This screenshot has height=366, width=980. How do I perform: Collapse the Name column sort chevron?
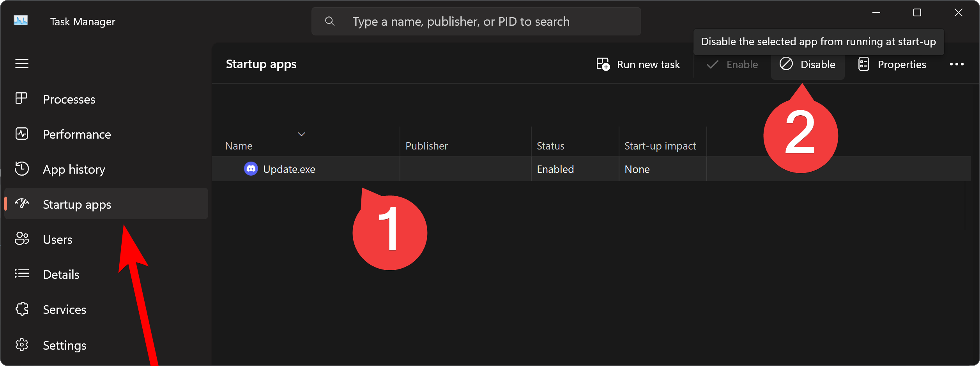[301, 134]
